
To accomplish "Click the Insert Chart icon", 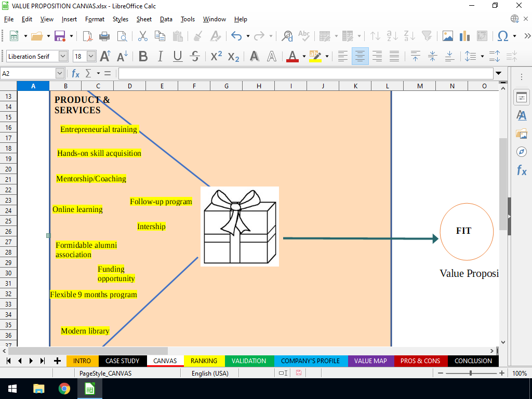I will (464, 36).
